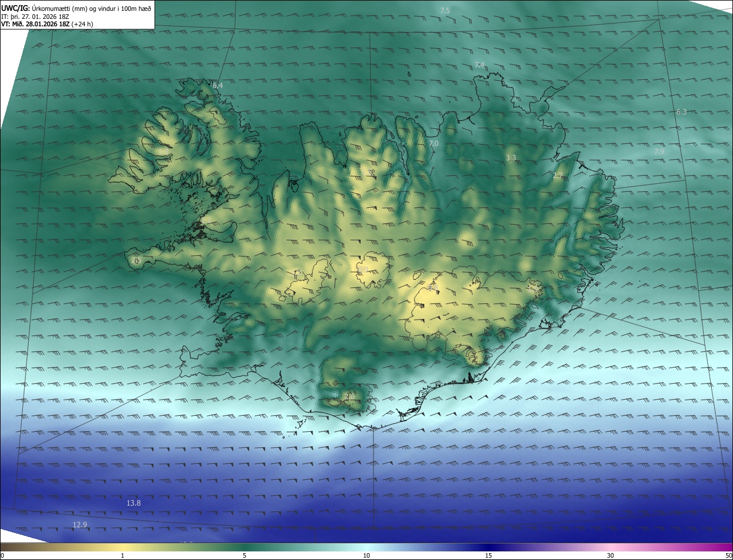Click the map value label '12.9'
Screen dimensions: 733x560
tap(80, 524)
